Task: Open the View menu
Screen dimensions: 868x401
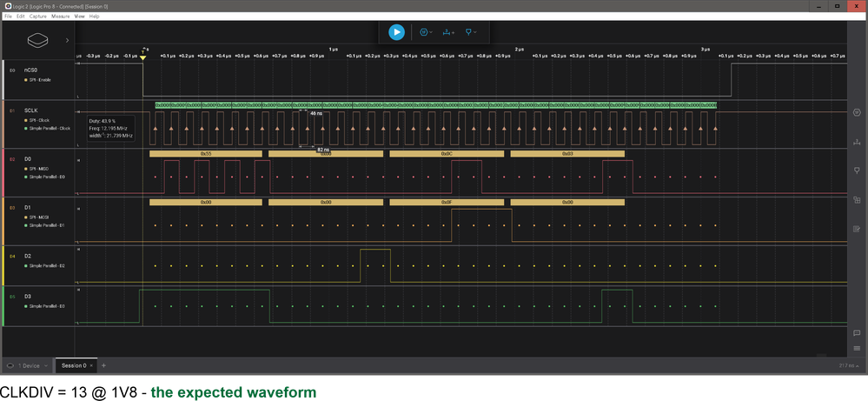Action: point(80,17)
